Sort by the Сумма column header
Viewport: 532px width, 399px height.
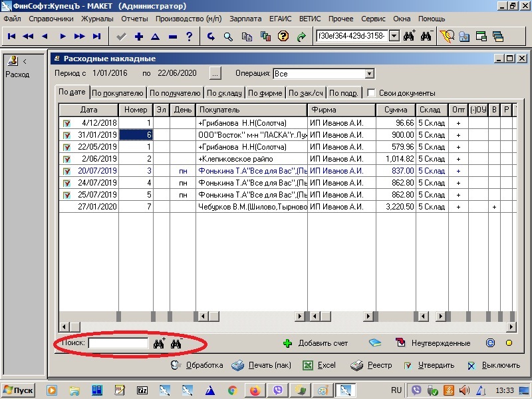tap(396, 110)
